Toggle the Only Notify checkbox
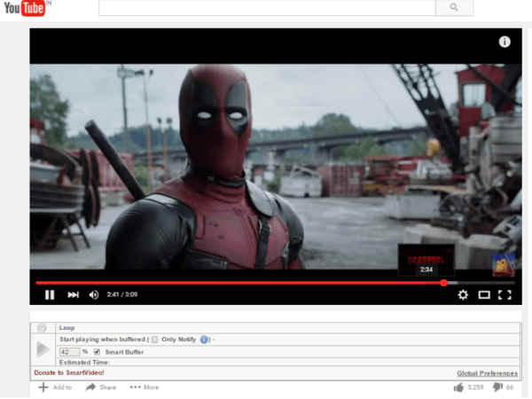This screenshot has width=532, height=399. coord(154,340)
